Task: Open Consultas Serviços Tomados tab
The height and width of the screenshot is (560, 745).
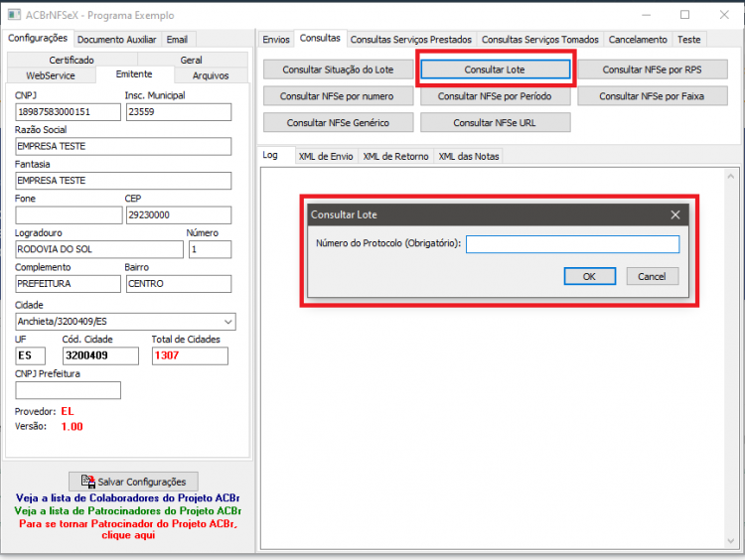Action: [x=539, y=40]
